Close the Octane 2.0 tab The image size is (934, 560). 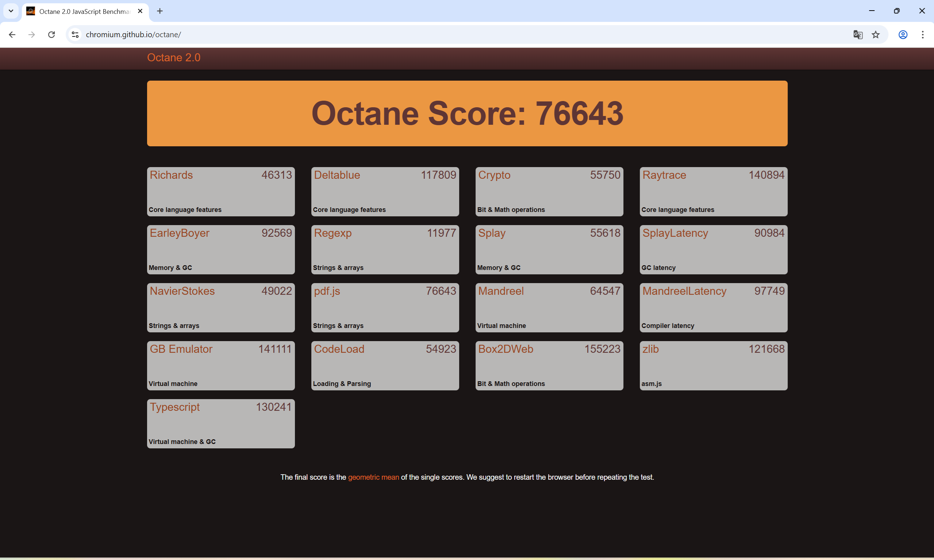[140, 11]
